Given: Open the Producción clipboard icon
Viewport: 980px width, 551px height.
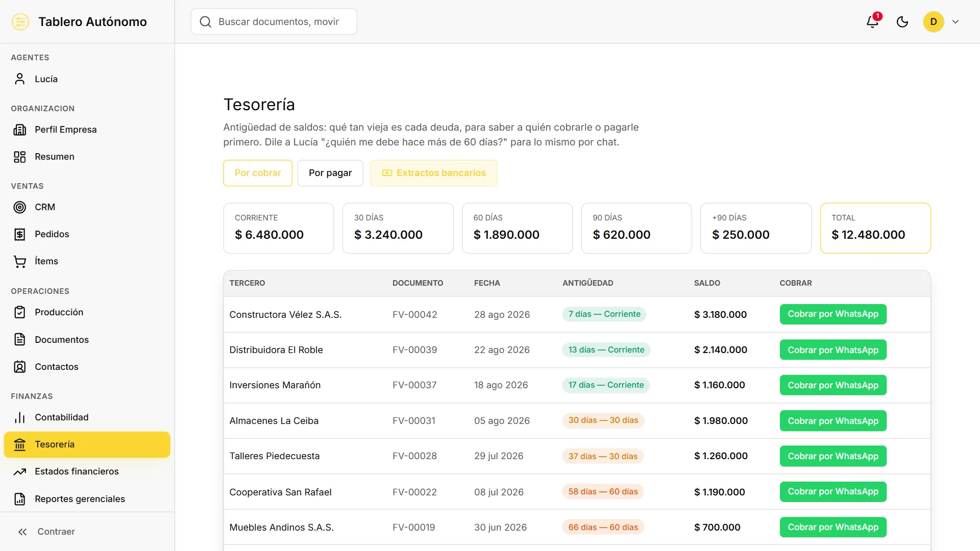Looking at the screenshot, I should 19,312.
